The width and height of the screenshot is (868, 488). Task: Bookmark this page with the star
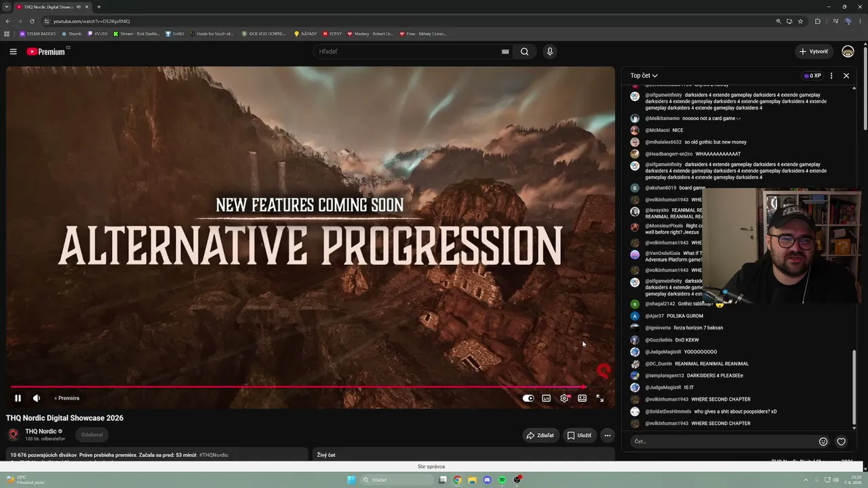pos(800,21)
